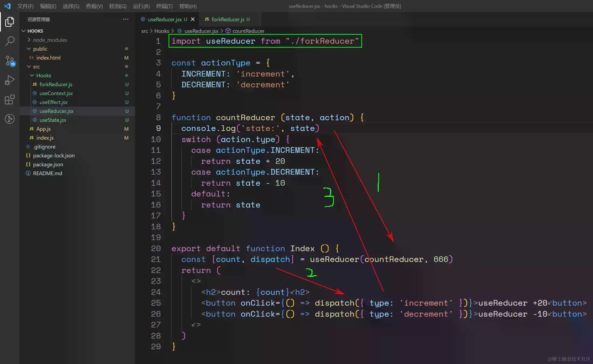
Task: Open 文件(F) menu
Action: 25,6
